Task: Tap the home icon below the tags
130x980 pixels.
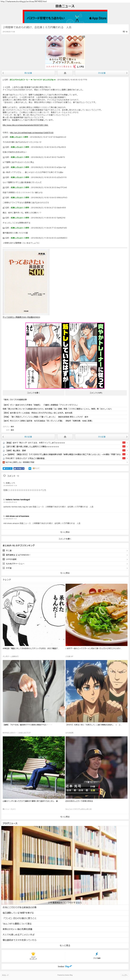Action: click(65, 437)
